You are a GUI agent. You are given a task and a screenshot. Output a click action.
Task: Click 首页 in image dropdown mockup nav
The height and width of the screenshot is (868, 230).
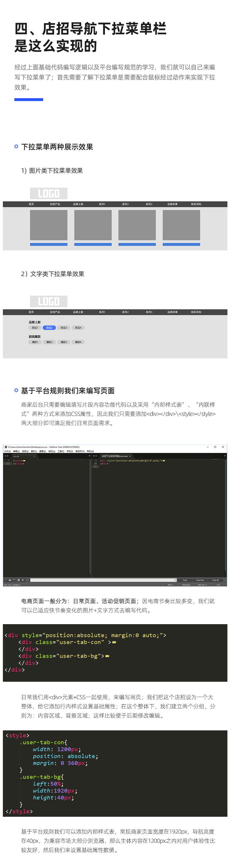[31, 204]
